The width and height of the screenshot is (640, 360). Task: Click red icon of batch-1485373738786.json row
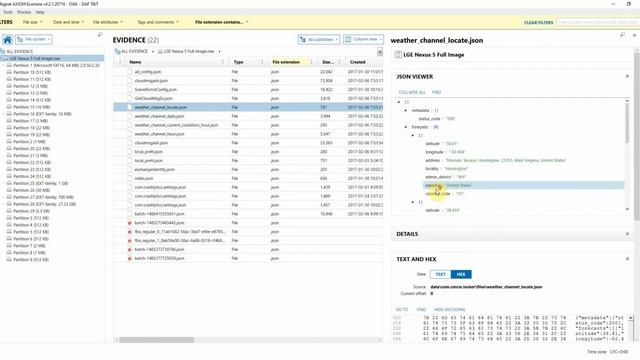(x=130, y=249)
